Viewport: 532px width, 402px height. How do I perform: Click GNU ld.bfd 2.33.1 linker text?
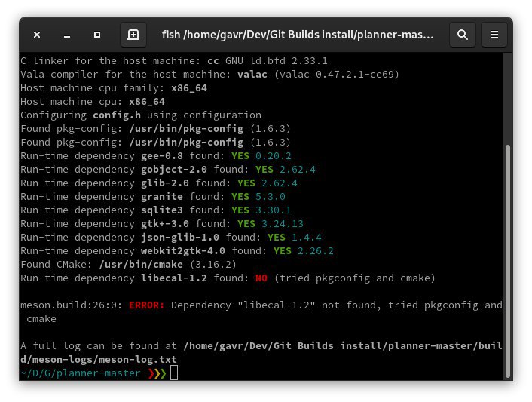point(277,61)
